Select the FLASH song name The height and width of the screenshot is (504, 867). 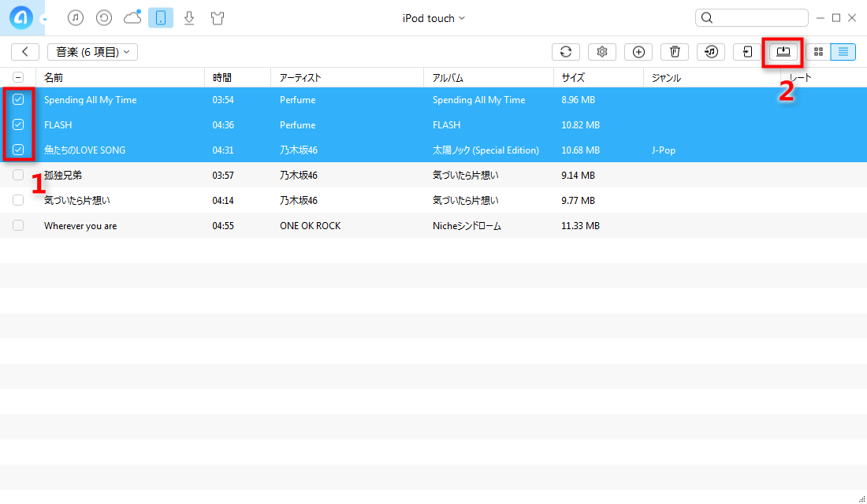coord(58,125)
